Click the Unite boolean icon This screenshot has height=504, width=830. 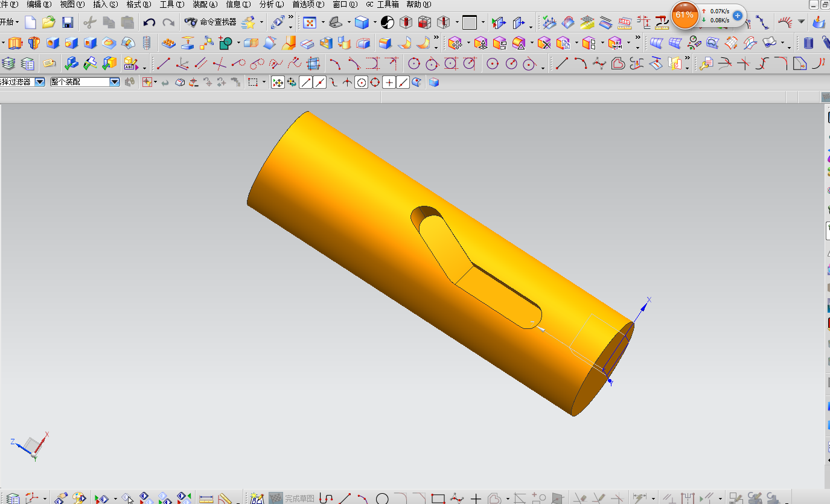[x=226, y=43]
